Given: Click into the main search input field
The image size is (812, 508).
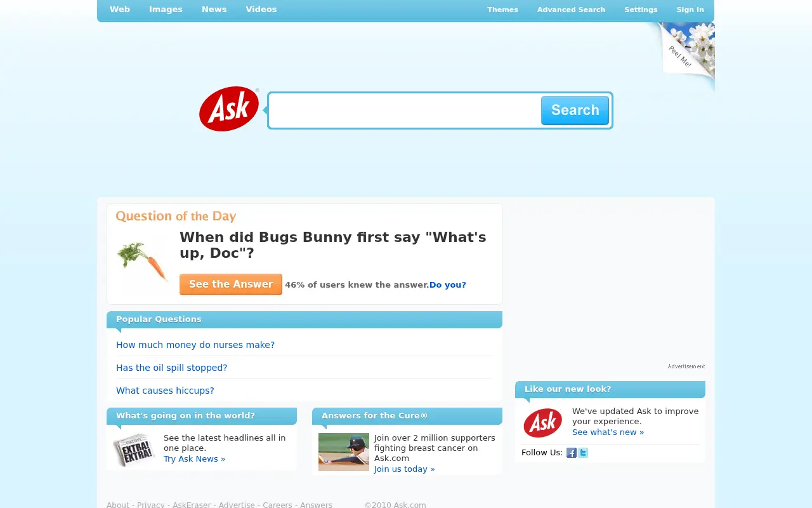Looking at the screenshot, I should pyautogui.click(x=405, y=110).
